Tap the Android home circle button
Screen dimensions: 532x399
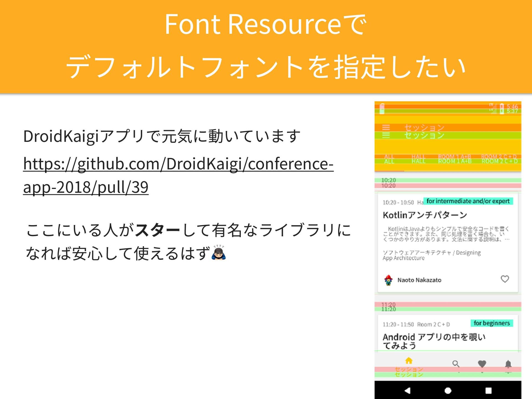[x=448, y=390]
